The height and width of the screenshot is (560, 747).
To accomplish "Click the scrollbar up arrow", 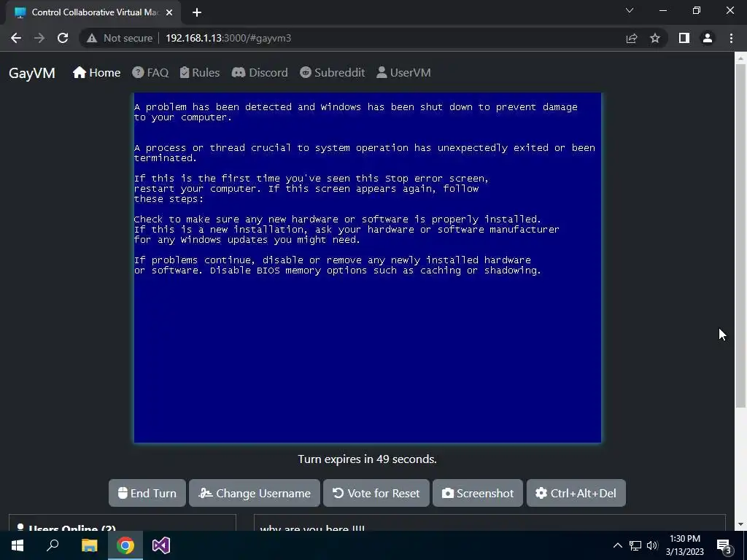I will click(x=741, y=58).
